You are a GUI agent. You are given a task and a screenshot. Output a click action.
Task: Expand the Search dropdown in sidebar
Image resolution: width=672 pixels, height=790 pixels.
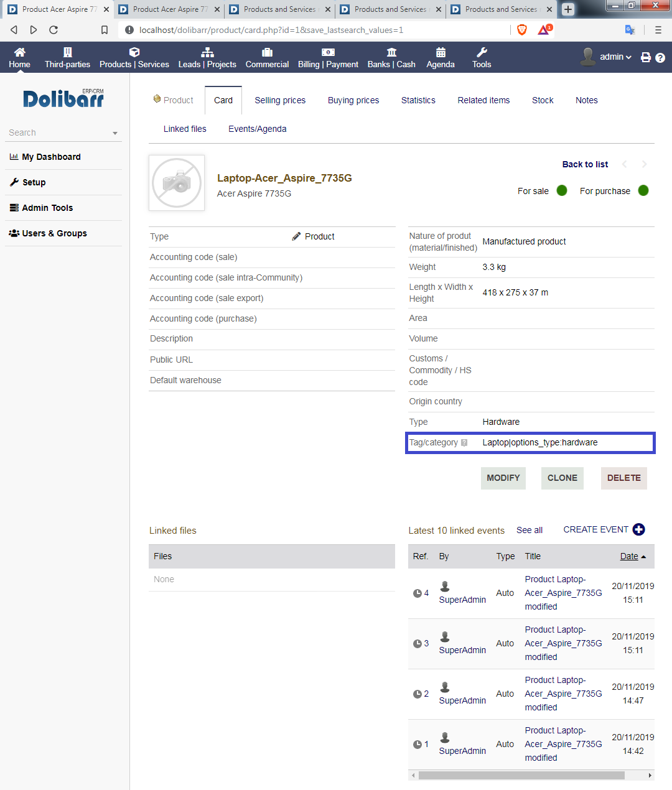[x=115, y=133]
